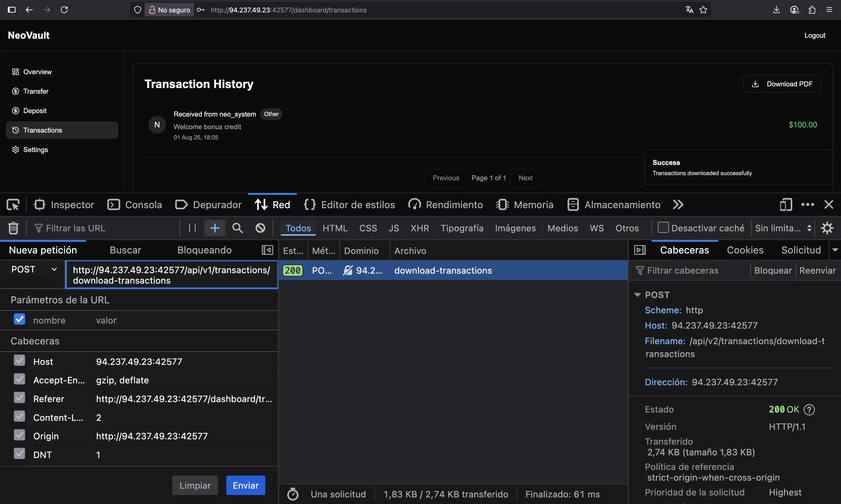Collapse the POST headers section triangle

coord(638,295)
